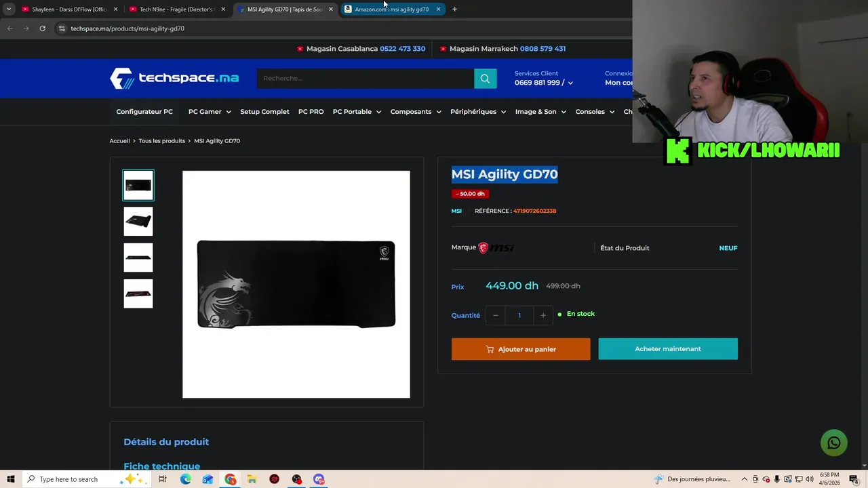Open PC PRO menu item
This screenshot has width=868, height=488.
coord(311,112)
